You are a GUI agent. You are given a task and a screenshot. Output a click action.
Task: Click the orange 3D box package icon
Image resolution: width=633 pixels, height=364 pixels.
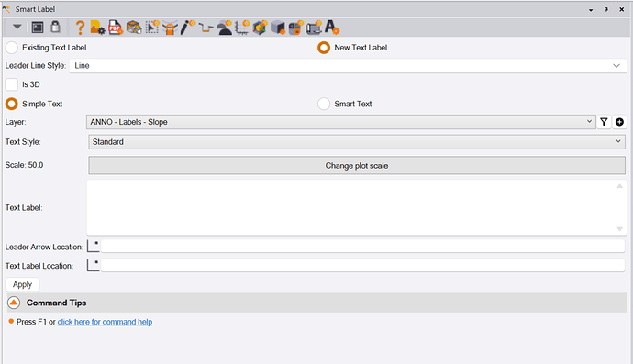tap(134, 28)
